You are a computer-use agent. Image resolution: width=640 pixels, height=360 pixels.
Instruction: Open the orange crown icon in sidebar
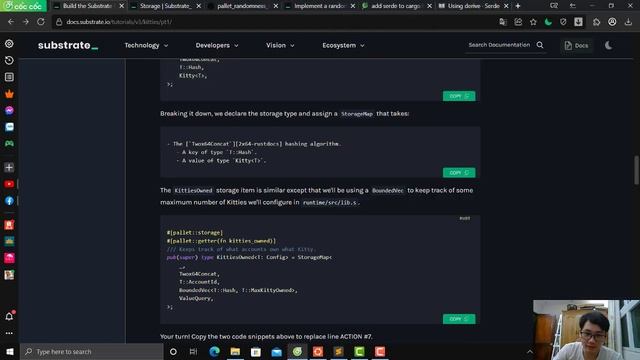(x=9, y=94)
